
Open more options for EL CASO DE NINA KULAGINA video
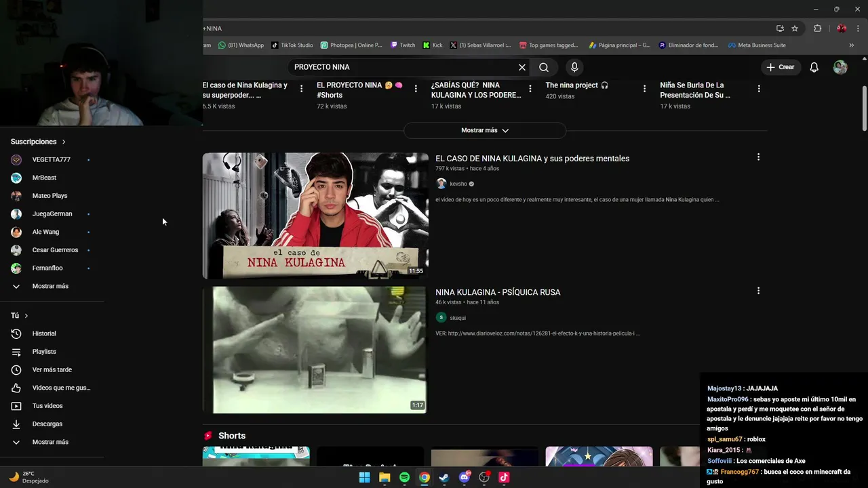pos(758,157)
